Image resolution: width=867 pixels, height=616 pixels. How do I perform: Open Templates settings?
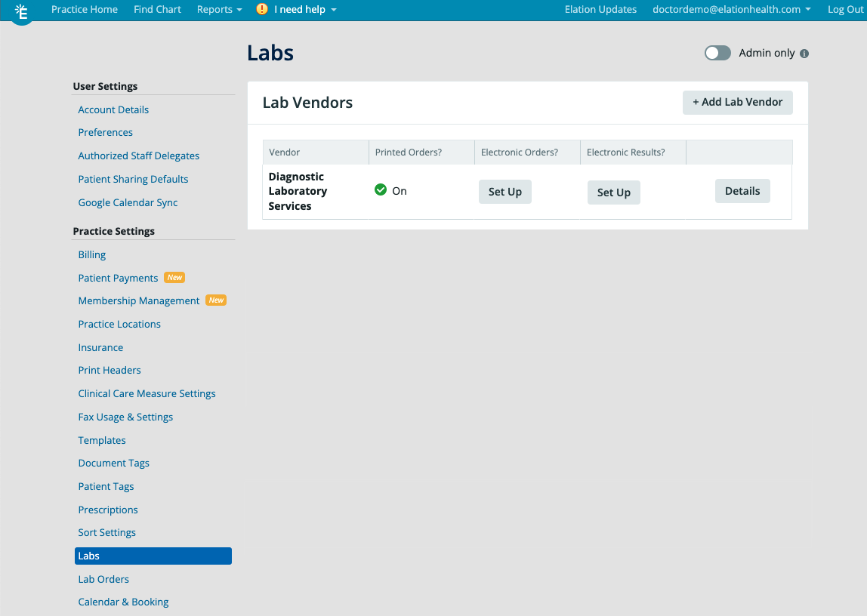click(x=102, y=440)
